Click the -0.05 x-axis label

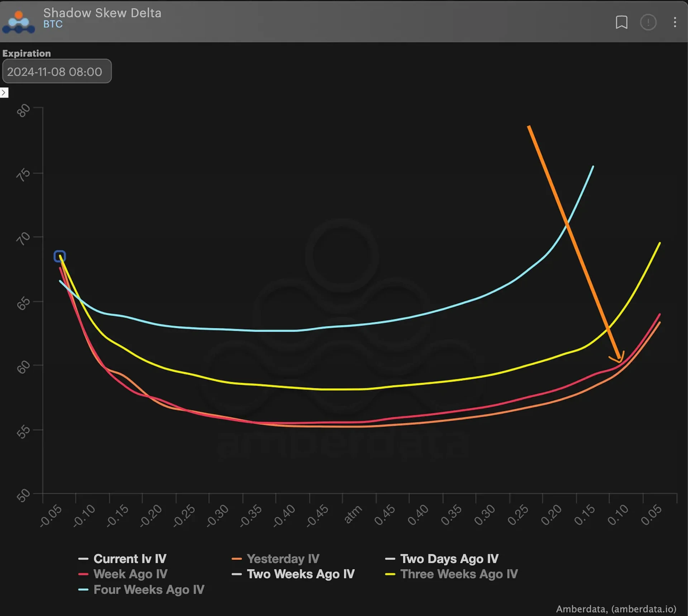click(x=51, y=516)
